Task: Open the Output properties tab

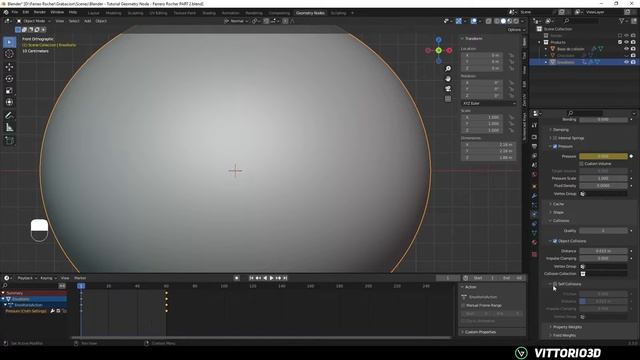Action: (x=534, y=146)
